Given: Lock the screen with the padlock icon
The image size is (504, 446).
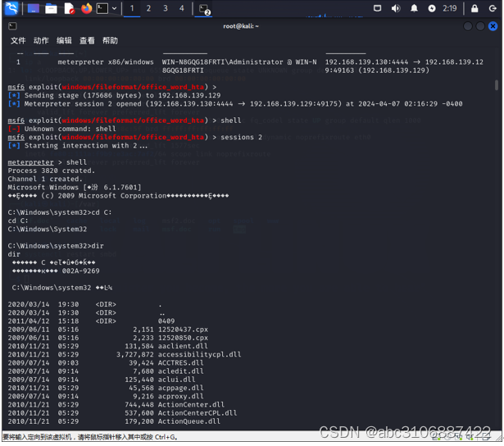Looking at the screenshot, I should click(474, 8).
